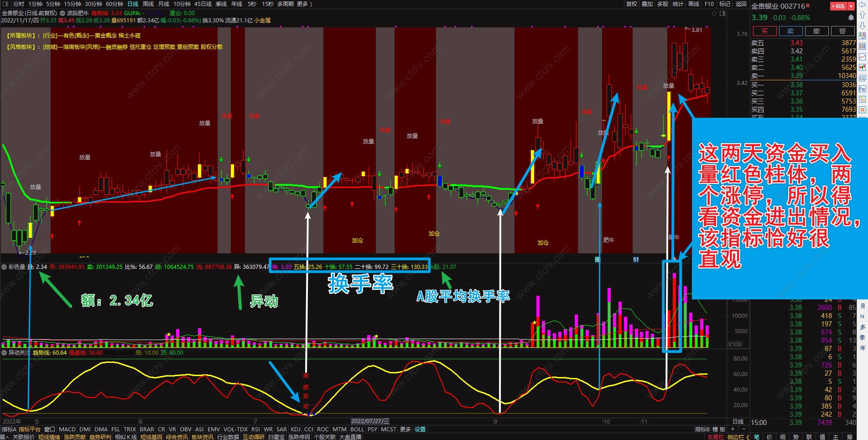Open the 指标B selector
The width and height of the screenshot is (868, 440).
point(702,430)
